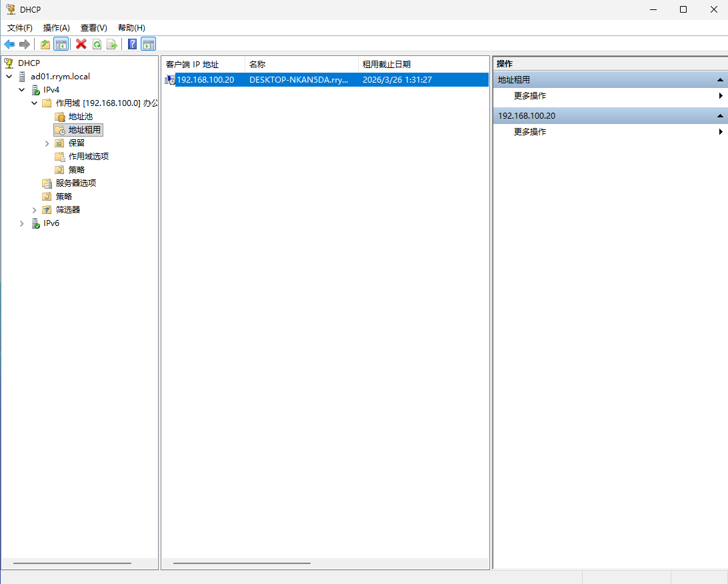Select the 服务器选项 node in the tree
The height and width of the screenshot is (584, 728).
(80, 183)
